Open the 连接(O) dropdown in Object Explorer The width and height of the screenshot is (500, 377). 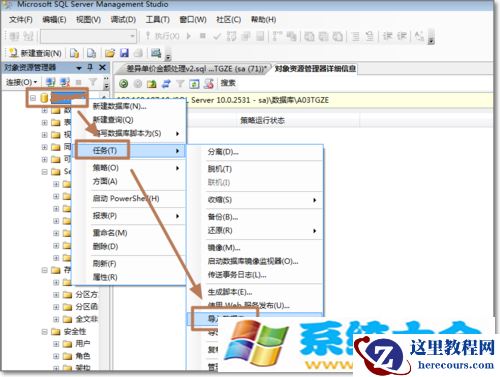21,82
